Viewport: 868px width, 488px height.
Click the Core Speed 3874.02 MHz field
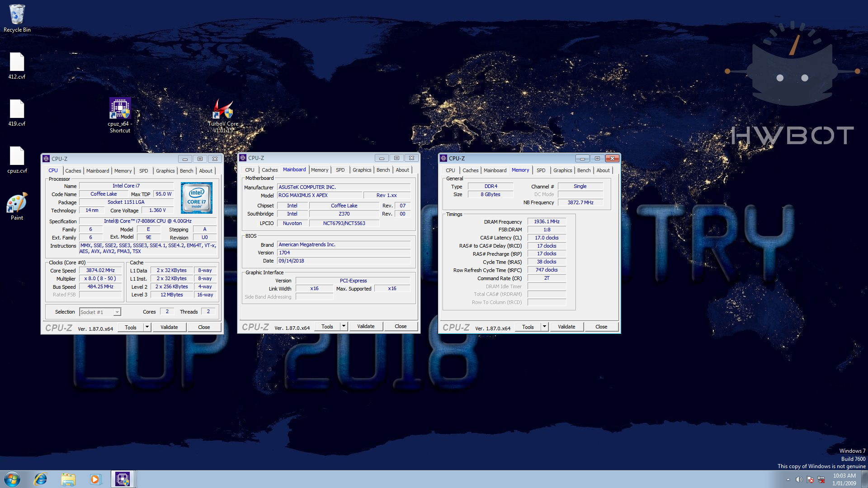[100, 270]
